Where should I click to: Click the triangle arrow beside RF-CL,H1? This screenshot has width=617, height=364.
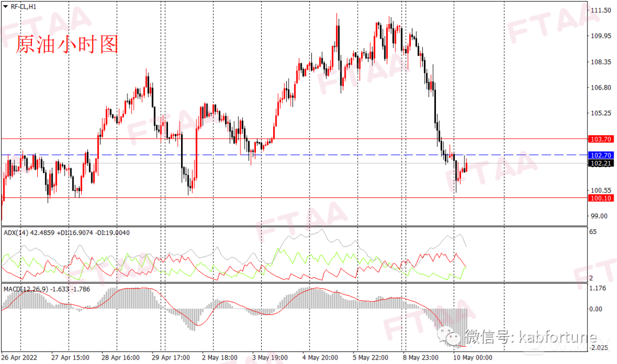[5, 6]
